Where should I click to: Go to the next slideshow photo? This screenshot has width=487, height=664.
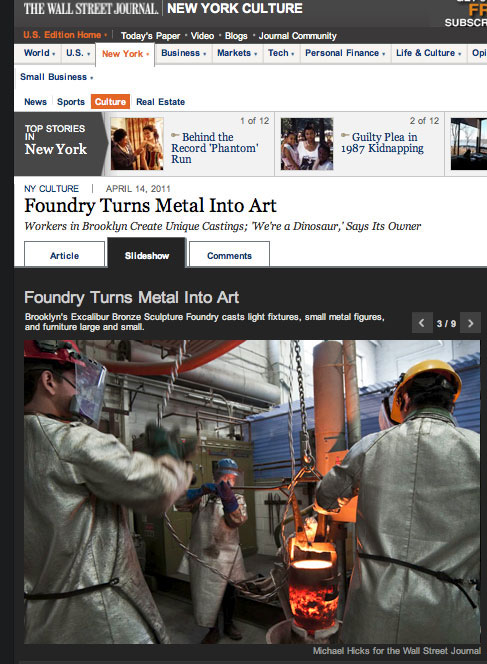[x=470, y=323]
